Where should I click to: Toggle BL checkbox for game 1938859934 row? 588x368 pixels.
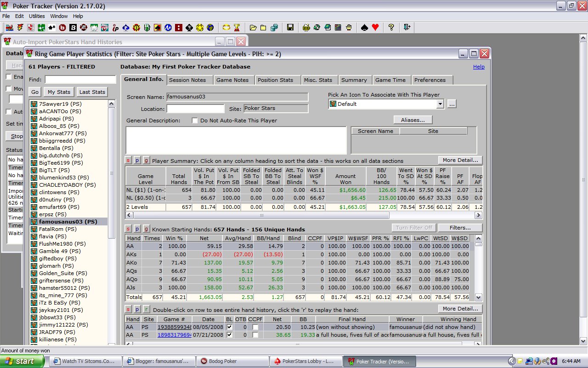(x=229, y=327)
